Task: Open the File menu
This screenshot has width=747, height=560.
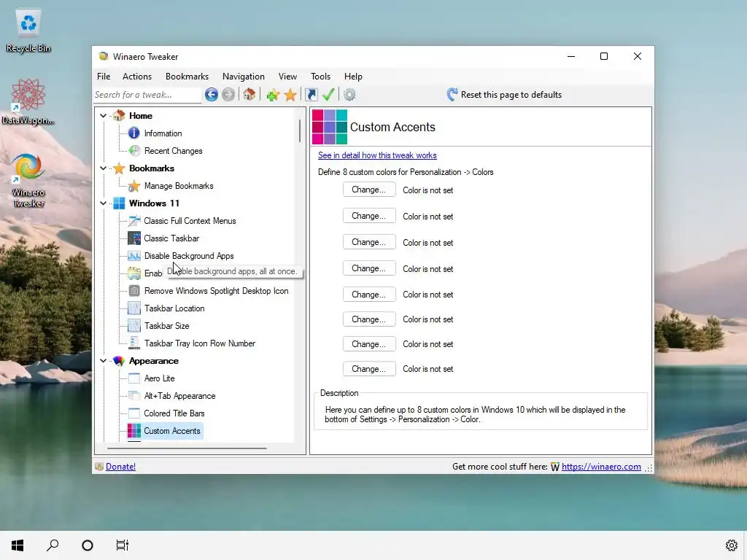Action: 104,77
